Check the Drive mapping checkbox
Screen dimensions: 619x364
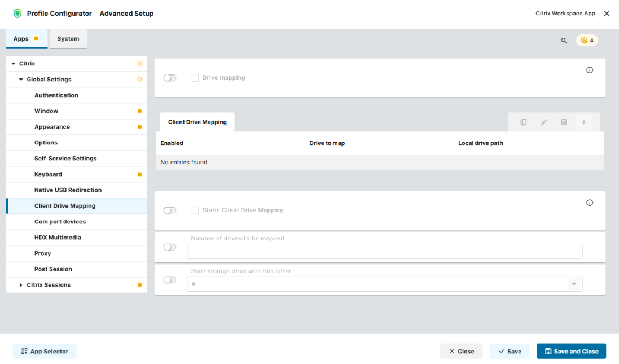tap(195, 78)
